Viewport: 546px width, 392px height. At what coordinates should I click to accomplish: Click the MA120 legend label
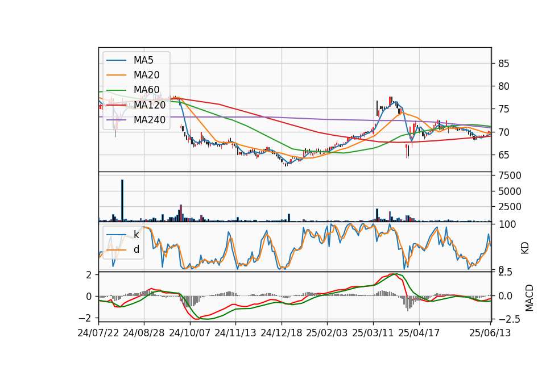click(x=150, y=105)
